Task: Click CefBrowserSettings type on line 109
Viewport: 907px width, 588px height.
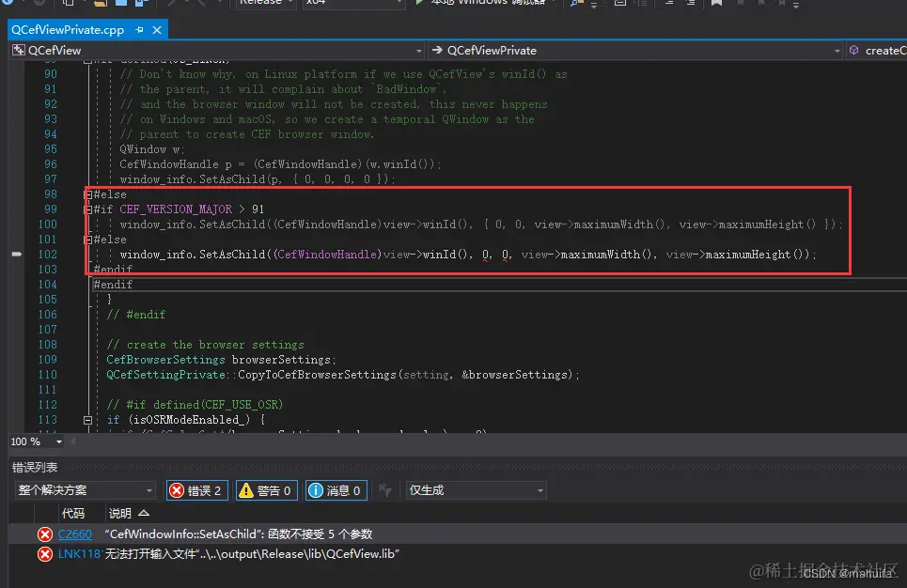Action: (165, 360)
